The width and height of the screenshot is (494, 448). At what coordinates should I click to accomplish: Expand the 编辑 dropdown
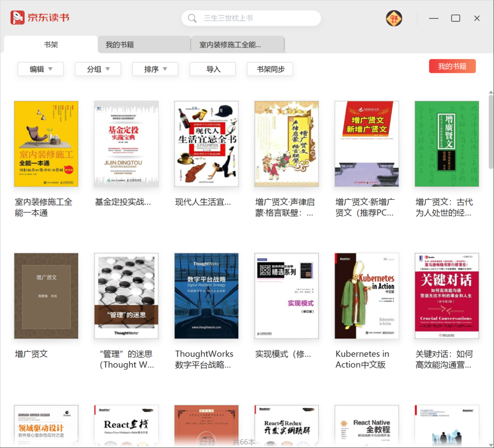[41, 69]
